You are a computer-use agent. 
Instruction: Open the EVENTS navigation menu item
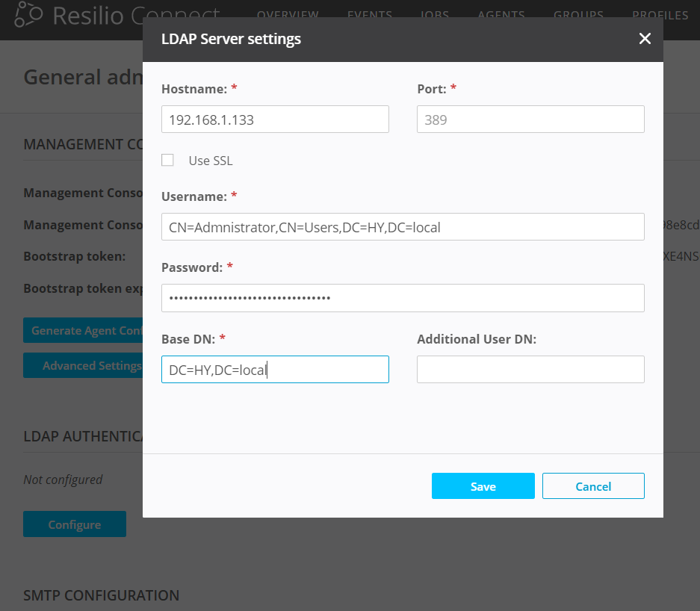(x=369, y=15)
